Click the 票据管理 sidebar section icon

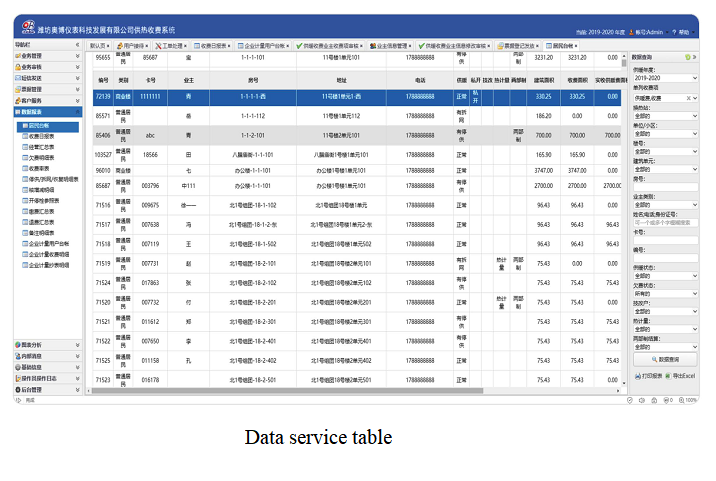pos(18,89)
